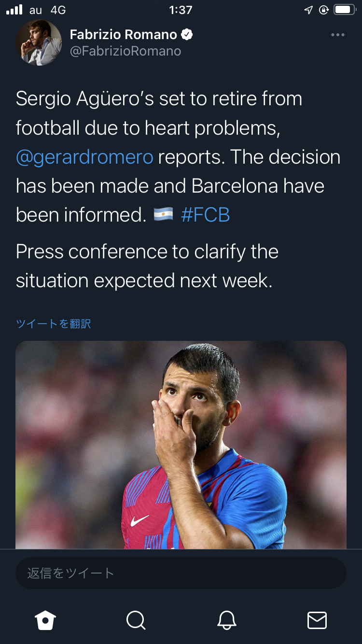Tap the blue verified badge

tap(187, 35)
